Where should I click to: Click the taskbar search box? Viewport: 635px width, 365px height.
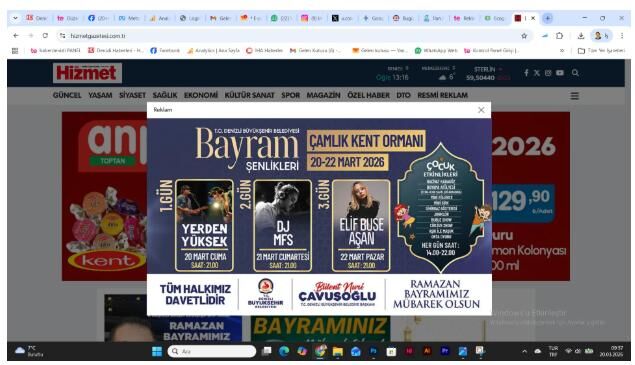pyautogui.click(x=212, y=351)
